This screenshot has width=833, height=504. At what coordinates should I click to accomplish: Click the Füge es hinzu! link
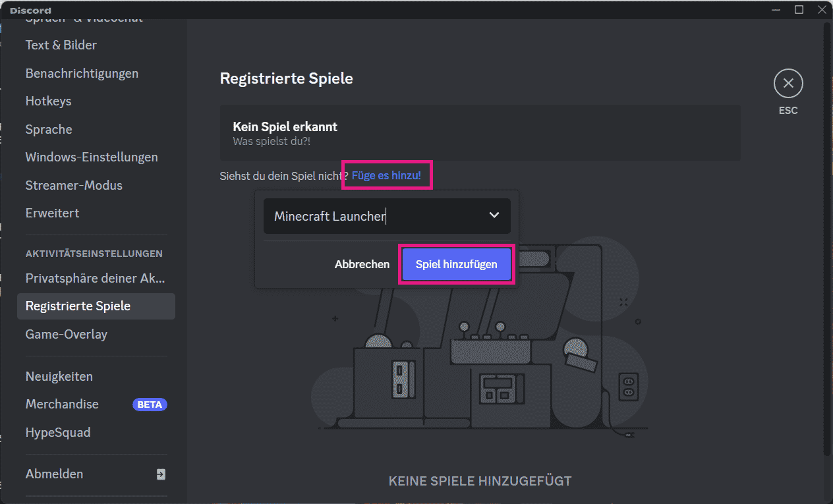(386, 175)
